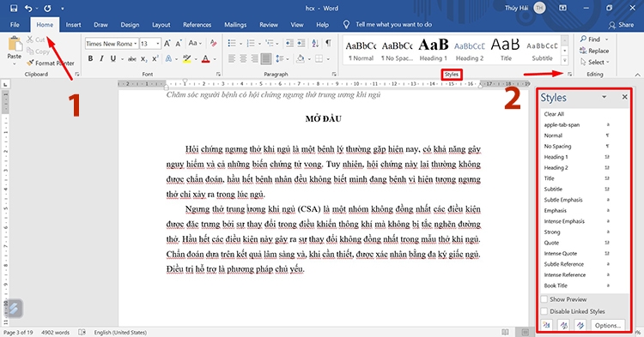This screenshot has height=337, width=644.
Task: Click the Share button
Action: point(622,25)
